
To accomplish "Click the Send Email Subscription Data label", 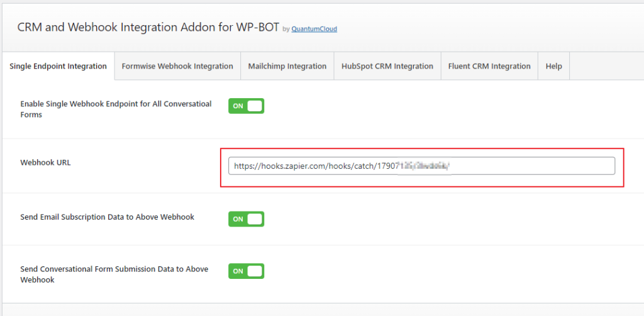I will pyautogui.click(x=107, y=217).
